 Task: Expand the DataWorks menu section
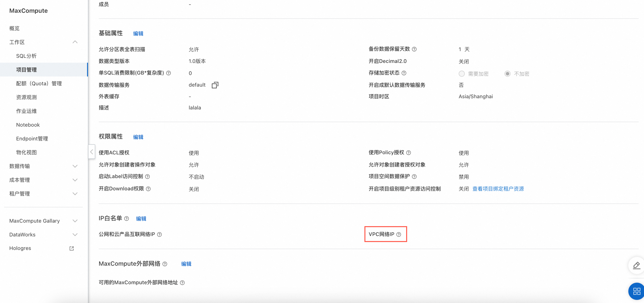pyautogui.click(x=75, y=235)
